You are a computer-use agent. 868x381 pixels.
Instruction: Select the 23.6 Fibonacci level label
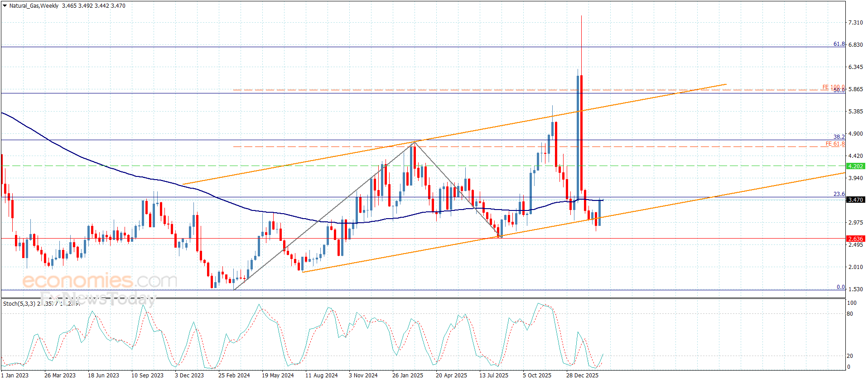839,194
